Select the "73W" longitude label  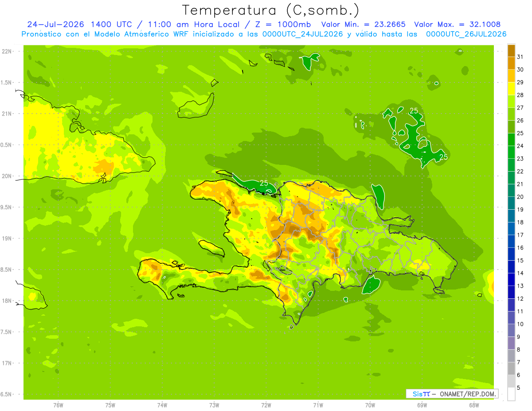pos(214,405)
